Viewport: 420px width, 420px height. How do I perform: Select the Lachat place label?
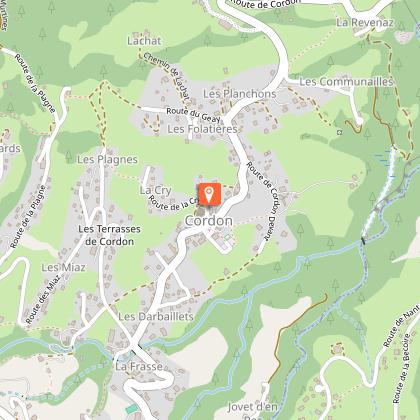[x=144, y=41]
